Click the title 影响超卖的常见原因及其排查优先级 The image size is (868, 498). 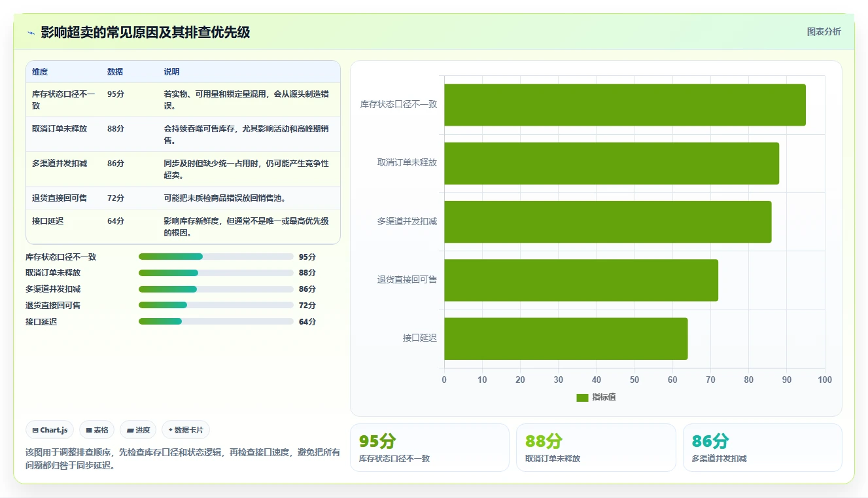click(145, 33)
